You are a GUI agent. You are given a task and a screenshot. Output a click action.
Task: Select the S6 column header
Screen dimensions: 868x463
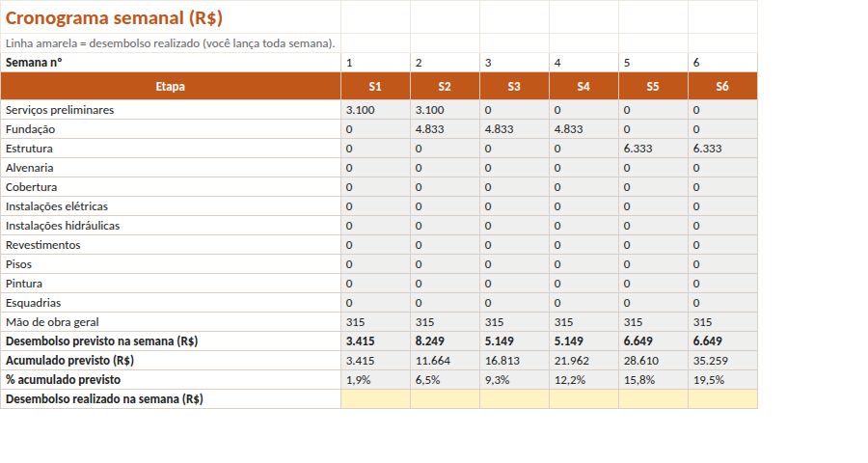pyautogui.click(x=722, y=87)
